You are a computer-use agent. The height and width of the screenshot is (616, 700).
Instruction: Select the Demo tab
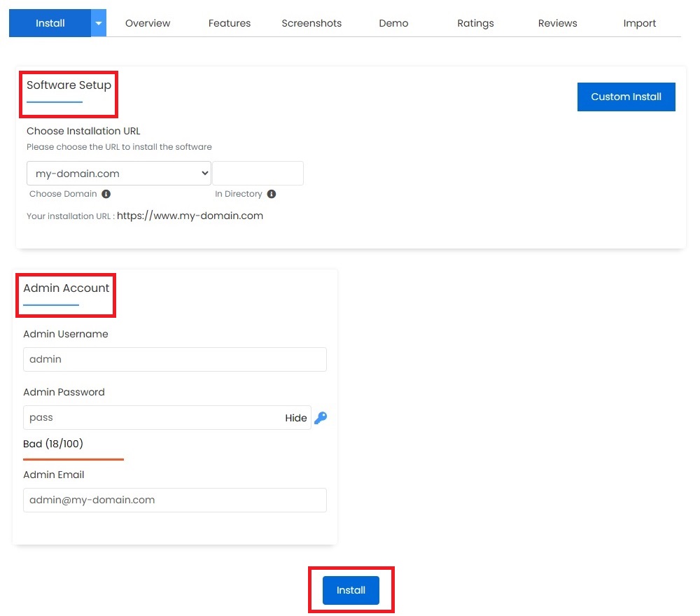(393, 23)
